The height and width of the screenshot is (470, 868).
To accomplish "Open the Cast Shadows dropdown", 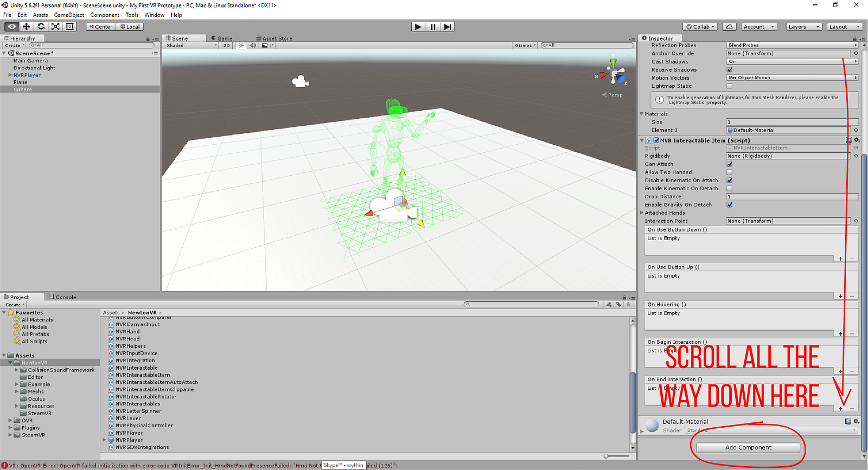I will 793,62.
